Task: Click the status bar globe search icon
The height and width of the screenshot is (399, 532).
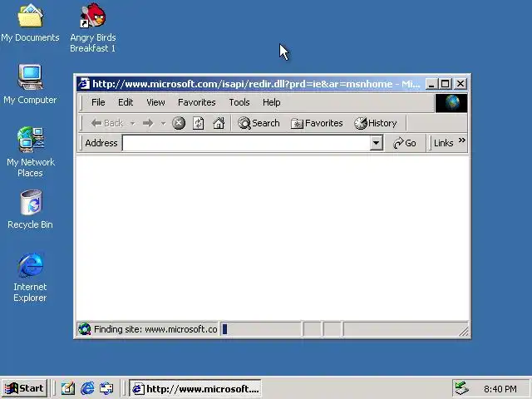Action: pos(85,329)
